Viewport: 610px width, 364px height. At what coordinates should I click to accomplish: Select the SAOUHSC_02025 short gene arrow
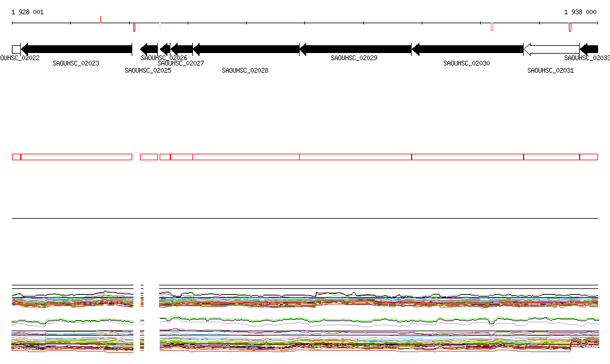click(x=149, y=49)
